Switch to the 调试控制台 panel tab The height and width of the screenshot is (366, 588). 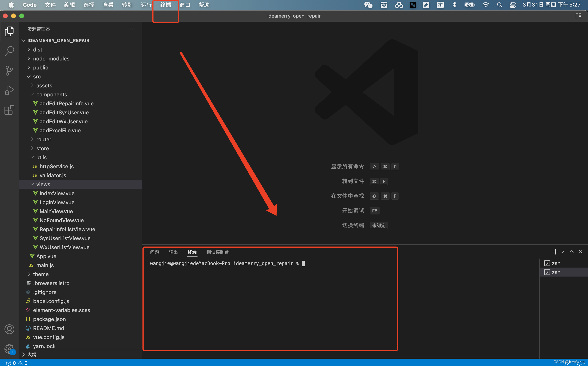(218, 252)
